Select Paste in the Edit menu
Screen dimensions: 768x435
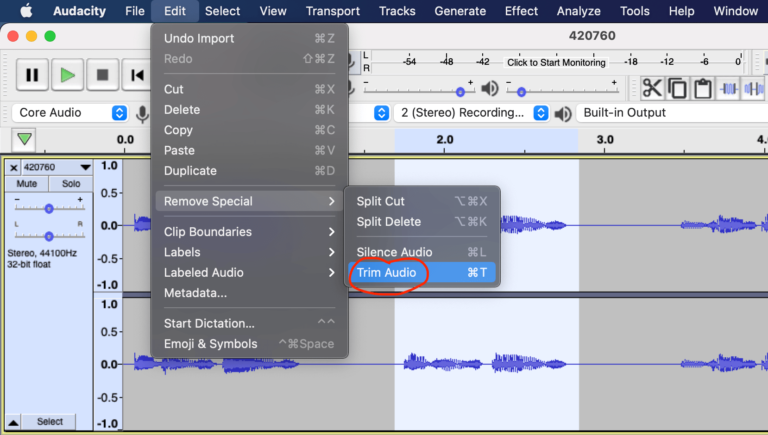click(x=249, y=150)
